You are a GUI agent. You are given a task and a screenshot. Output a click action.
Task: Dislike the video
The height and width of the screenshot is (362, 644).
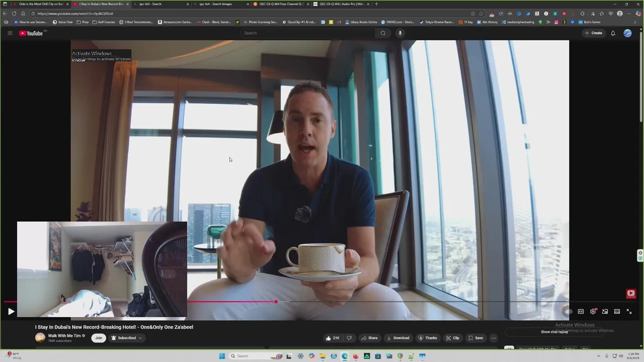coord(349,338)
